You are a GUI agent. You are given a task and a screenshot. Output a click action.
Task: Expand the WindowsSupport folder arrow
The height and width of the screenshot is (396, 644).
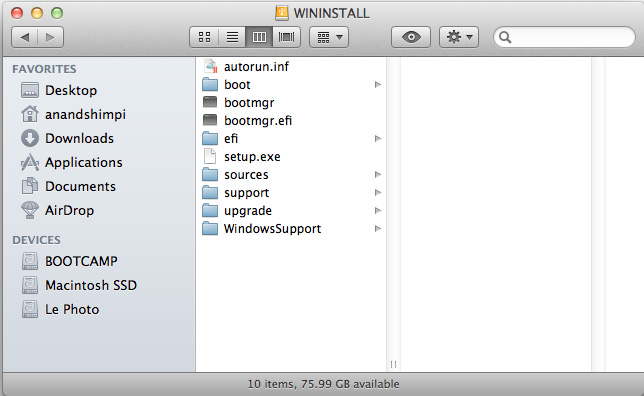(x=378, y=228)
